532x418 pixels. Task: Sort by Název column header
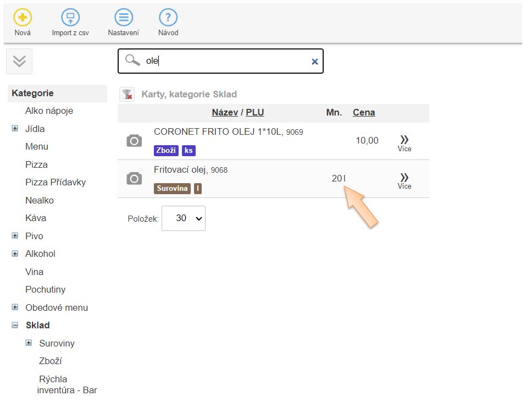(225, 112)
